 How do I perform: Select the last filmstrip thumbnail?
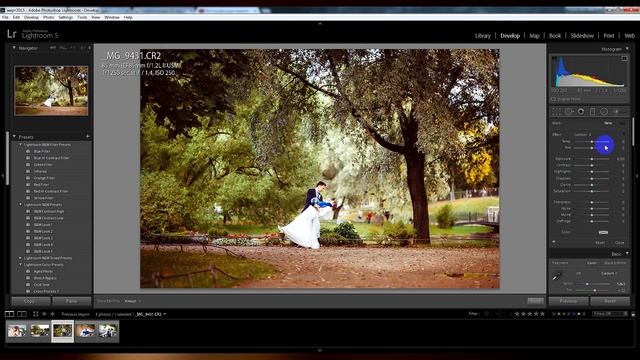(x=108, y=331)
